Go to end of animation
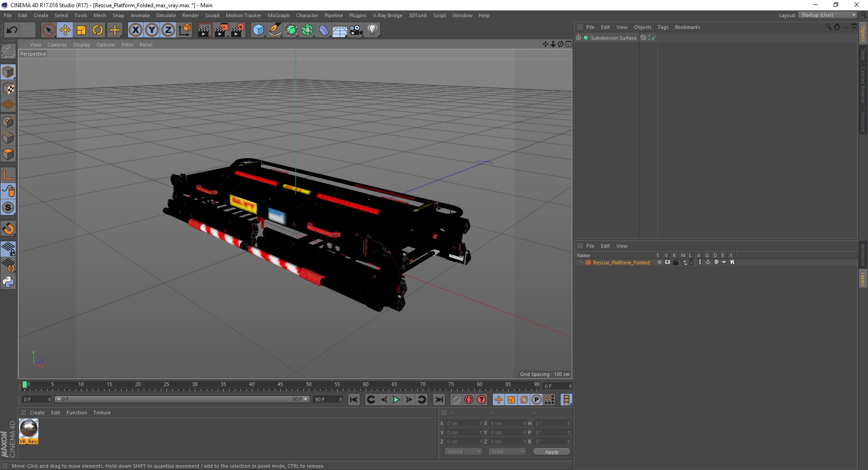Screen dimensions: 868x470 coord(439,399)
